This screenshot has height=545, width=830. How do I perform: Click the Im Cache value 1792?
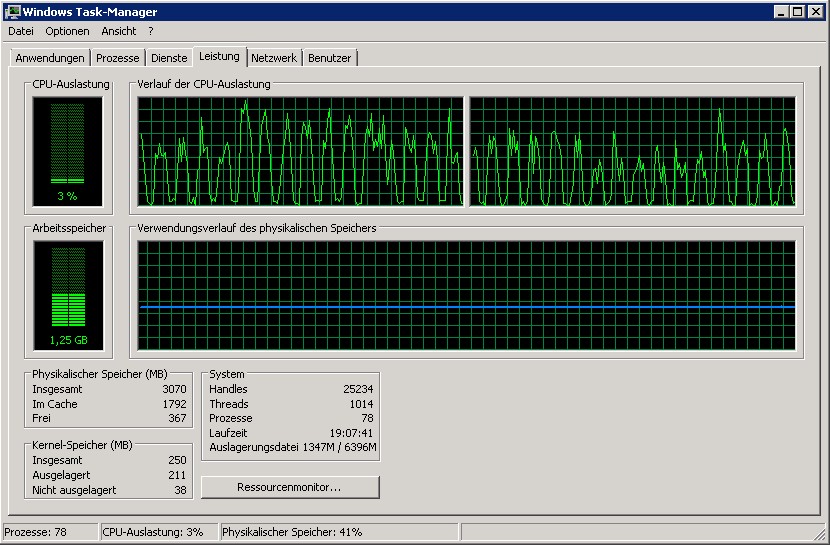174,404
